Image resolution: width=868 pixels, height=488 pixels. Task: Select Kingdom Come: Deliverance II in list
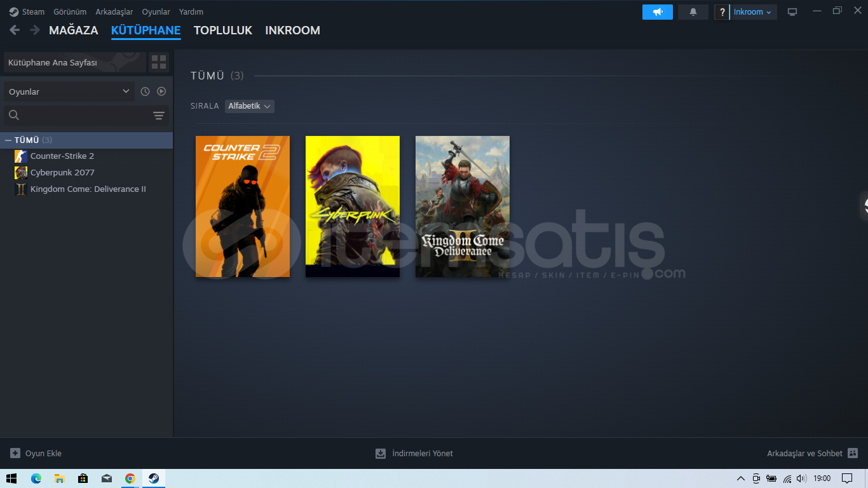point(87,189)
